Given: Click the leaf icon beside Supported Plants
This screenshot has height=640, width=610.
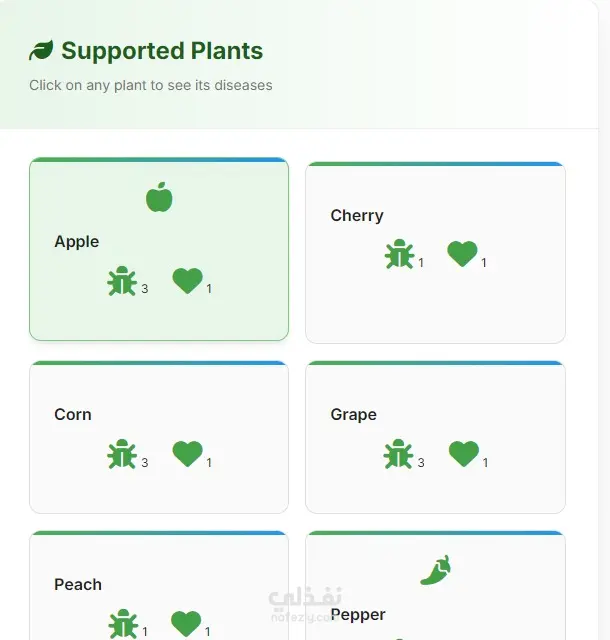Looking at the screenshot, I should pos(41,50).
